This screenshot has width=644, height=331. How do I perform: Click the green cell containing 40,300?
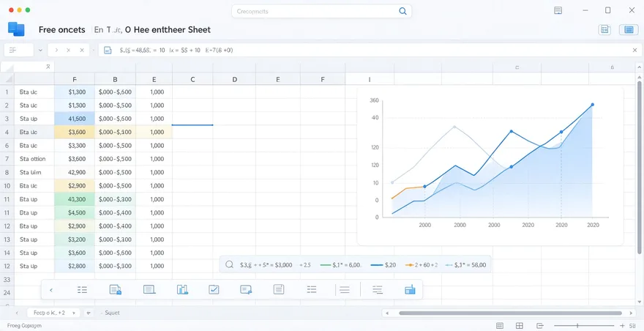[75, 199]
